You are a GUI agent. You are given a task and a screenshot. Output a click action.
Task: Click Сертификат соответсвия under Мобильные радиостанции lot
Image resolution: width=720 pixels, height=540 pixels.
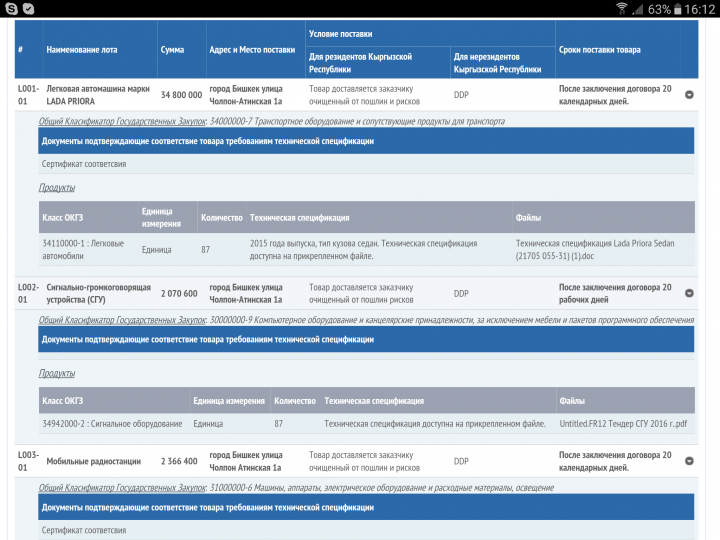click(x=84, y=530)
